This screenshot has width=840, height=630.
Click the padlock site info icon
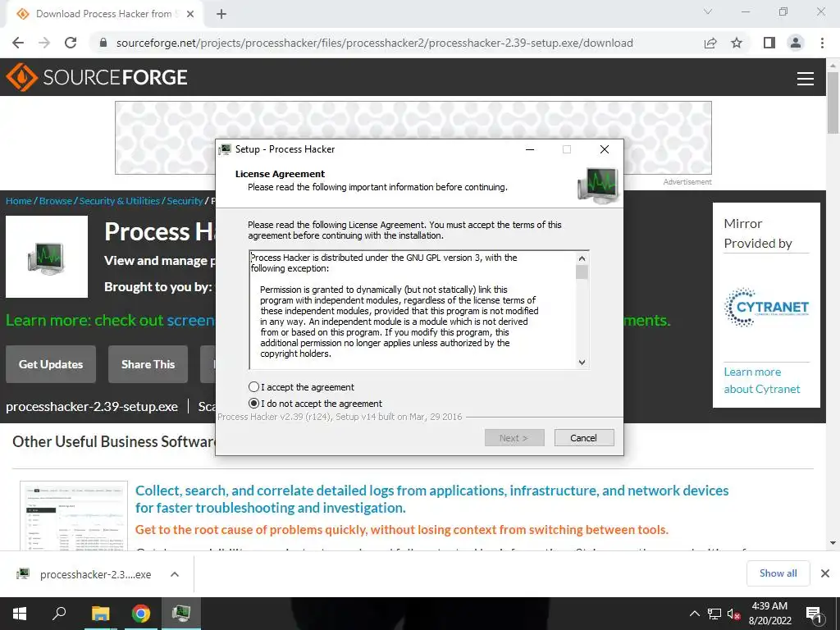coord(103,43)
